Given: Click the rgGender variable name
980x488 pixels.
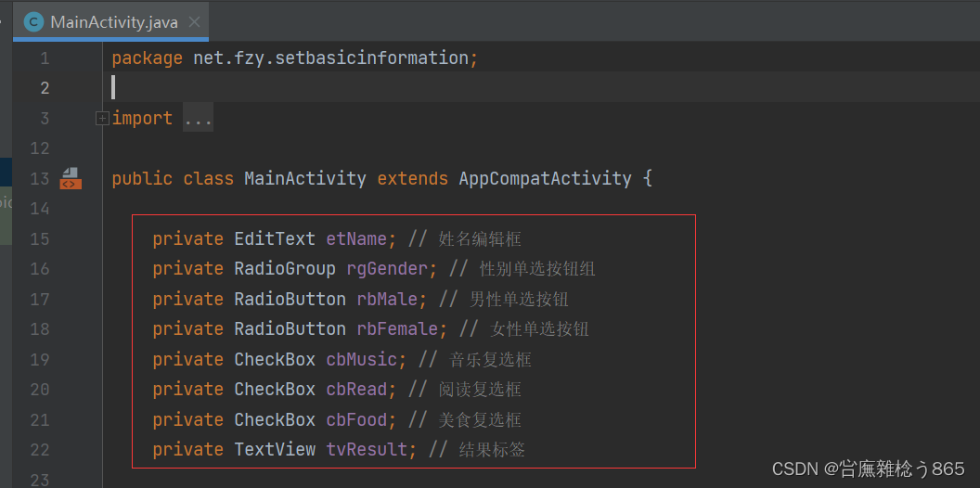Looking at the screenshot, I should tap(387, 269).
